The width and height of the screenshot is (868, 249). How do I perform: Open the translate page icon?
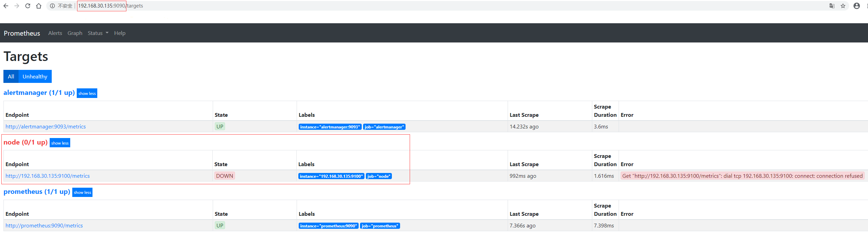point(832,6)
